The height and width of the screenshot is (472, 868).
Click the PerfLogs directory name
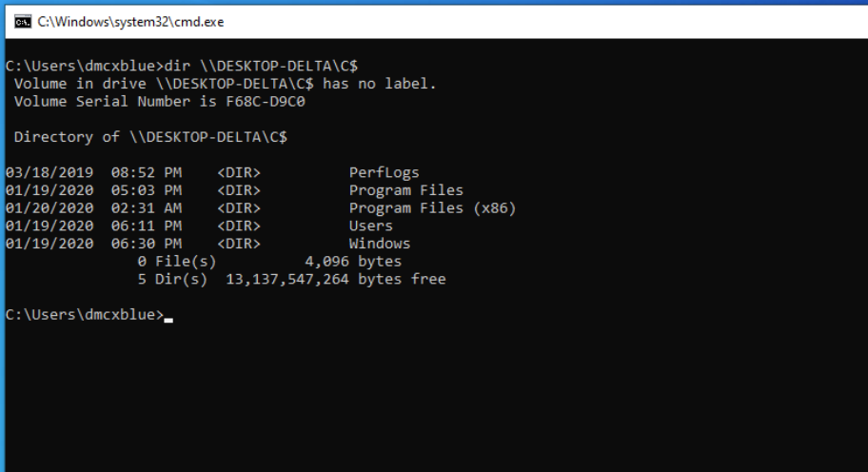[x=384, y=172]
